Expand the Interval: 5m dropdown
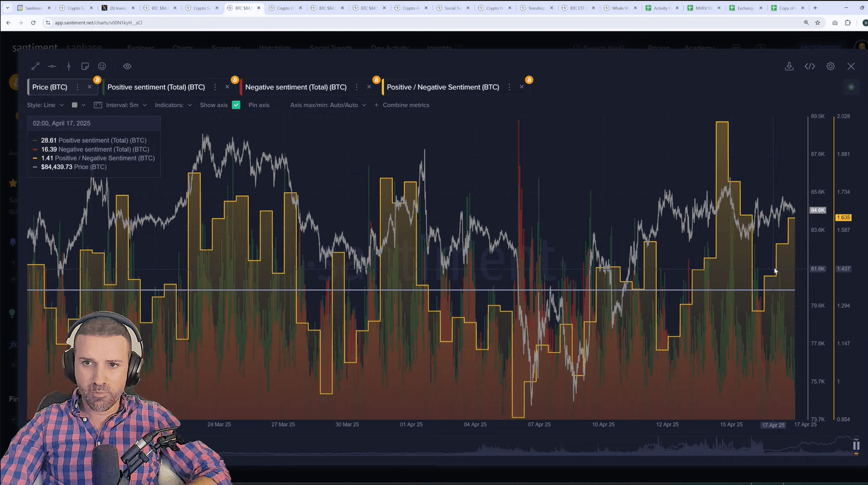The image size is (868, 485). 121,105
